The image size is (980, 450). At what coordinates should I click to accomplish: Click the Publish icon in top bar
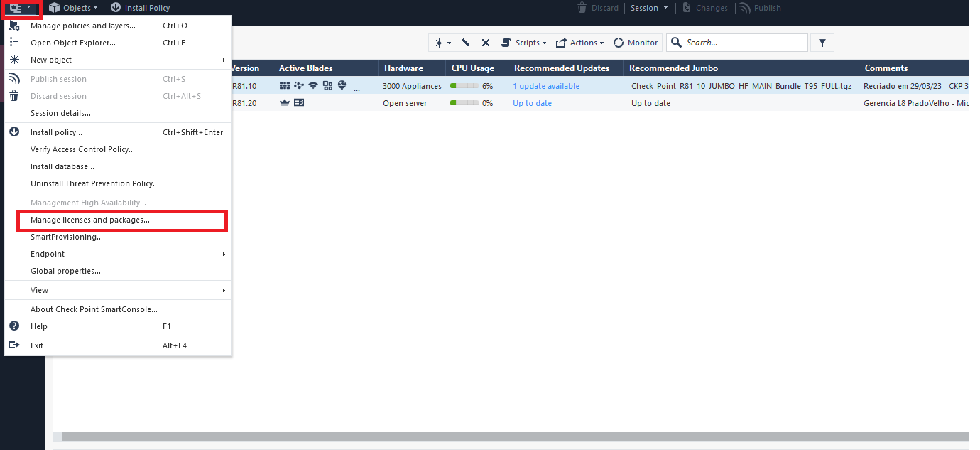pos(745,8)
